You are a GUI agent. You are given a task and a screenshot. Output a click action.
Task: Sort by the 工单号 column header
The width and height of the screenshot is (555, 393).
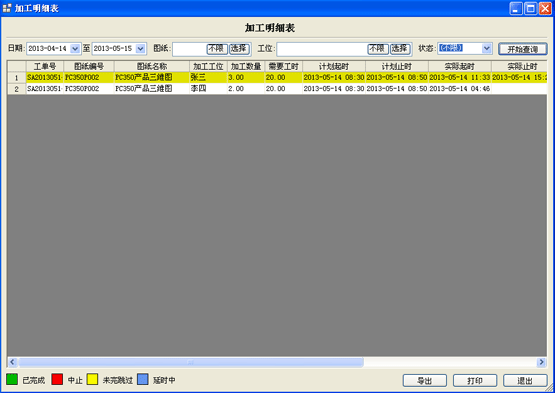(x=45, y=66)
